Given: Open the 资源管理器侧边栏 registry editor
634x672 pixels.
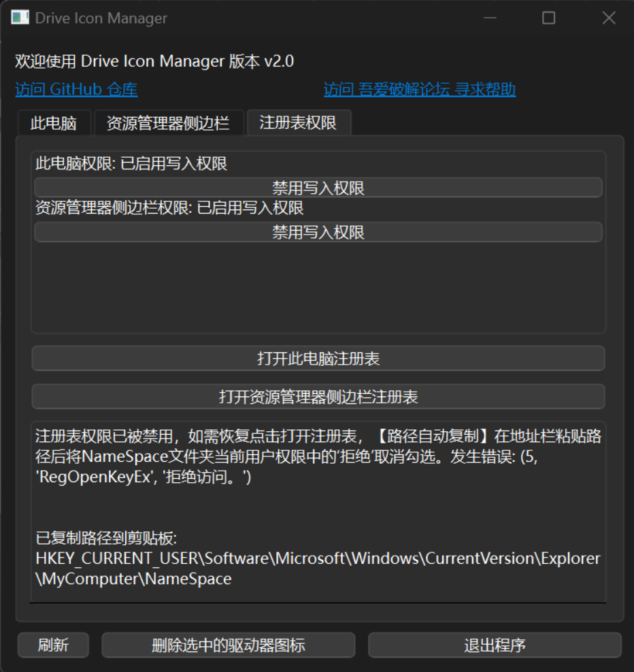Looking at the screenshot, I should 317,397.
